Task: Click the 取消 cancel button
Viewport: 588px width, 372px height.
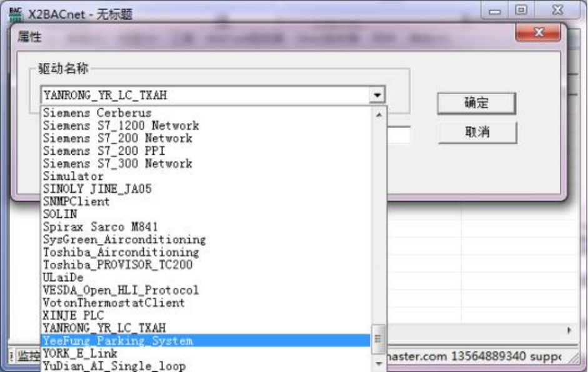Action: (x=477, y=132)
